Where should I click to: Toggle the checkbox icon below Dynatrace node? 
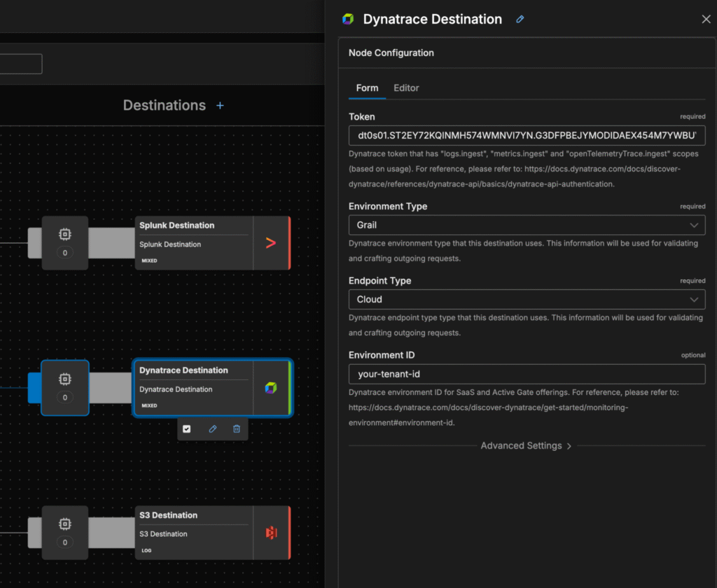187,428
